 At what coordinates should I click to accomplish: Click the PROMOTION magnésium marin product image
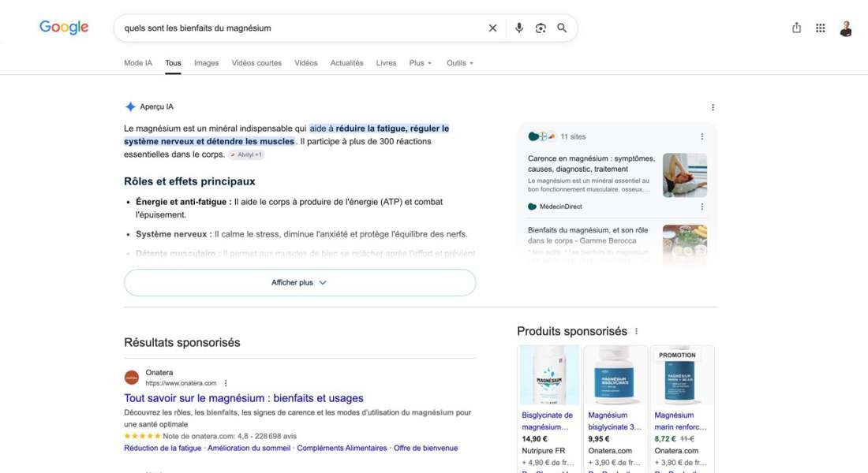pos(682,375)
